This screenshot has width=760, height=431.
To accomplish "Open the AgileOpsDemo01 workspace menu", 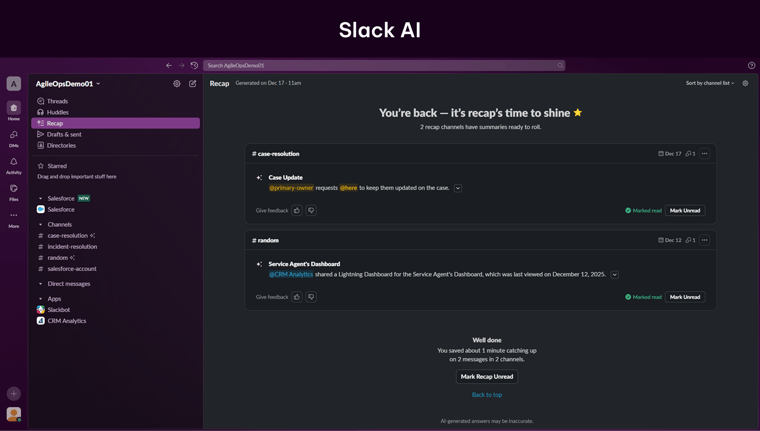I will click(x=68, y=84).
